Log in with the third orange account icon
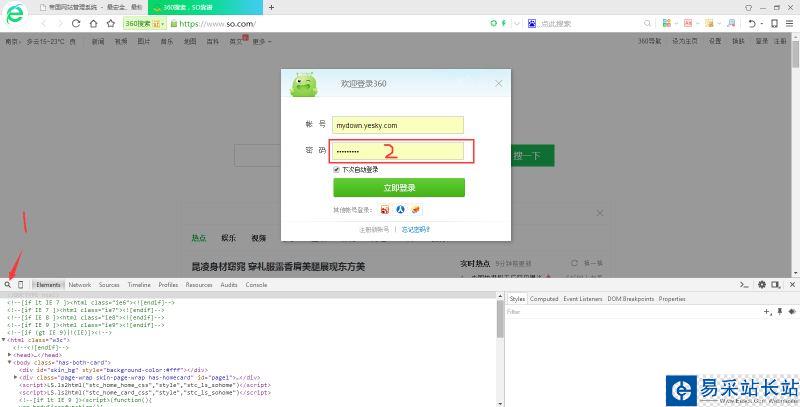The width and height of the screenshot is (800, 407). [x=416, y=209]
